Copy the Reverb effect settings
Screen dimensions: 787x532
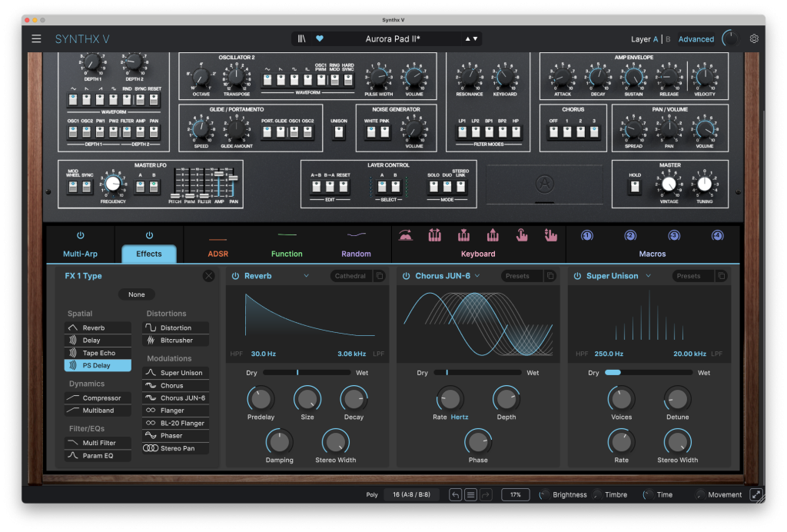click(380, 275)
